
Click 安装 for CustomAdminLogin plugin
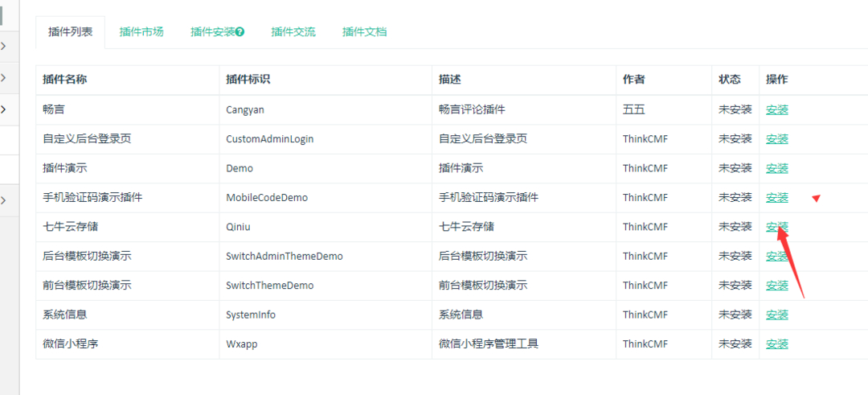click(776, 139)
